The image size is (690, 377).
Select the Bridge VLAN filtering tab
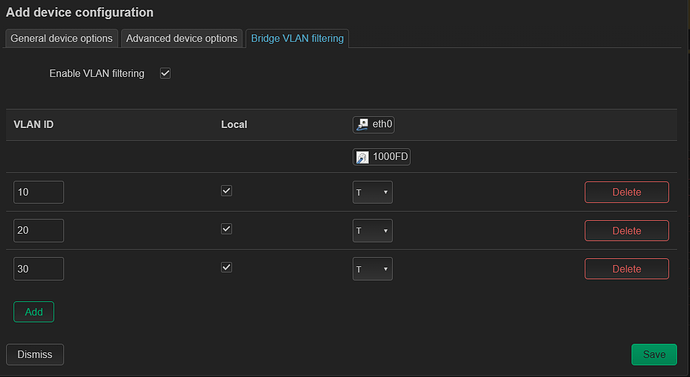click(297, 38)
